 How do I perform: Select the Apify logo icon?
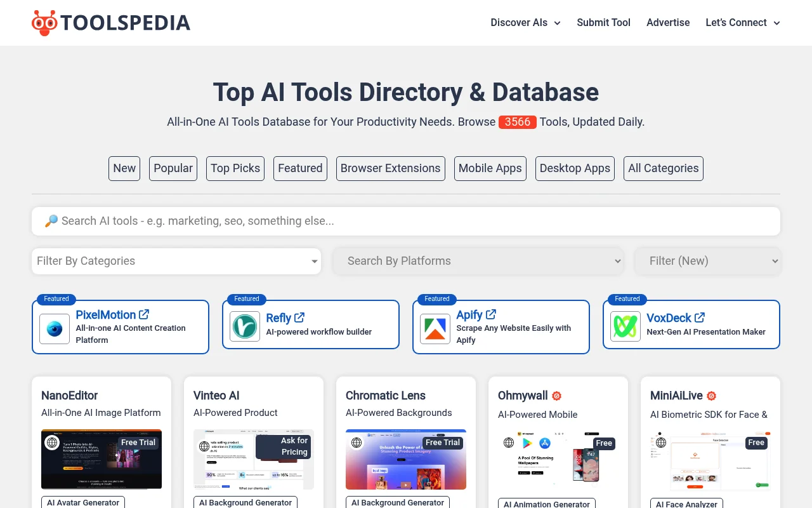coord(435,329)
